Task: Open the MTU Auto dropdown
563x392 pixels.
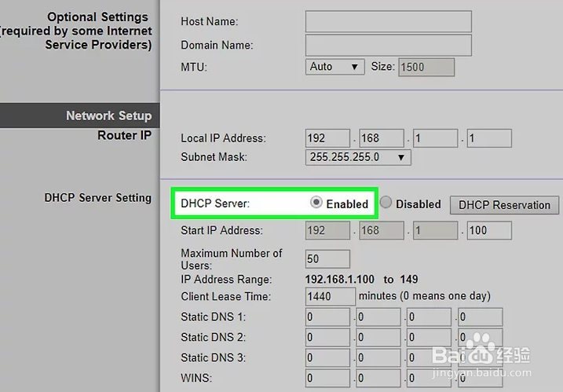Action: 335,67
